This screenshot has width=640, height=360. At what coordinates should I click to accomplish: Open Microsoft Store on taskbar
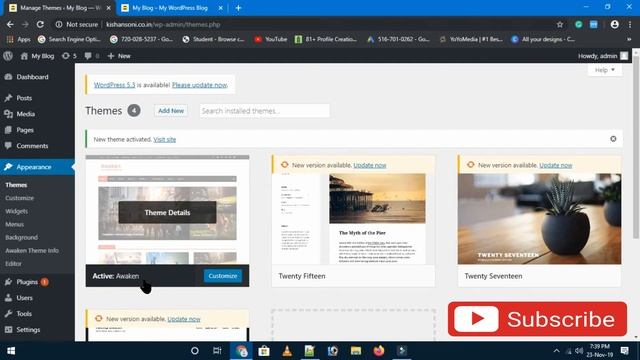pos(264,351)
